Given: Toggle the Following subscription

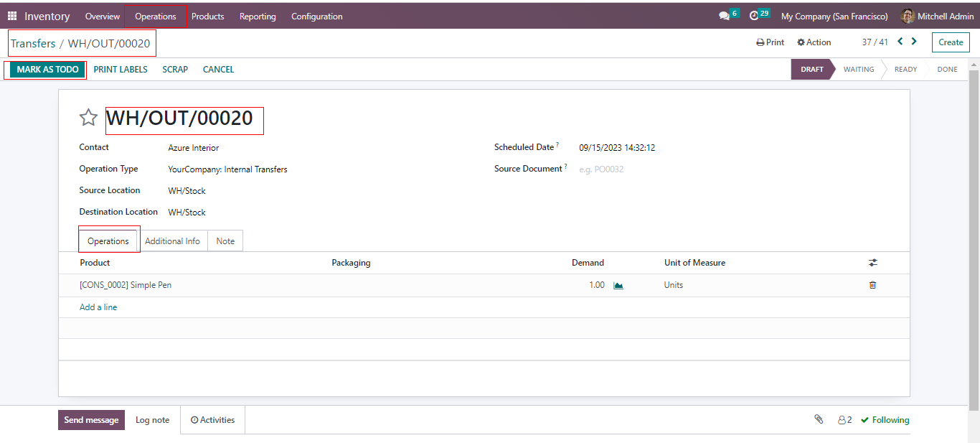Looking at the screenshot, I should 885,420.
